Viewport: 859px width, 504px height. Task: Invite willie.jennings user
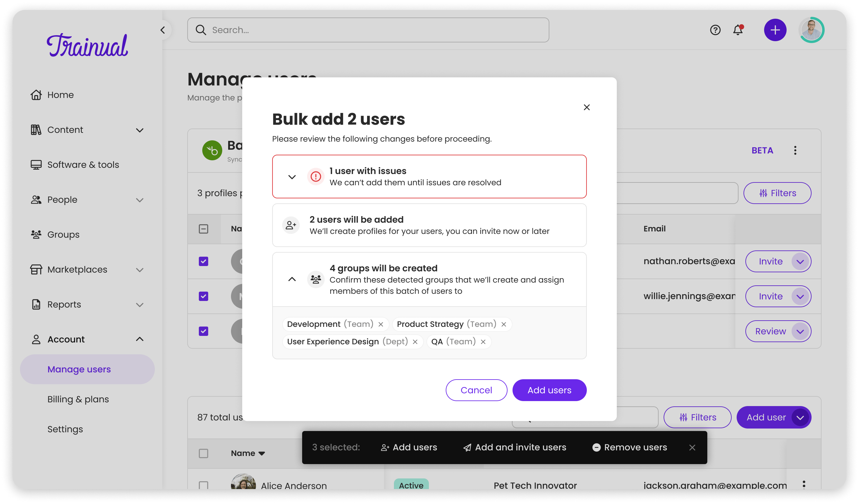[x=770, y=296]
